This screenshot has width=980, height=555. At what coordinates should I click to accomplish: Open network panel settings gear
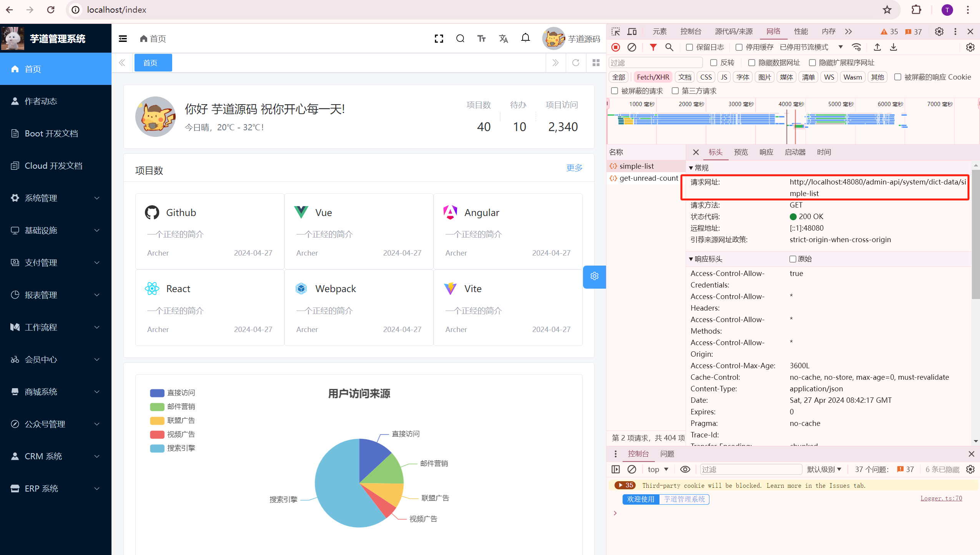(970, 47)
